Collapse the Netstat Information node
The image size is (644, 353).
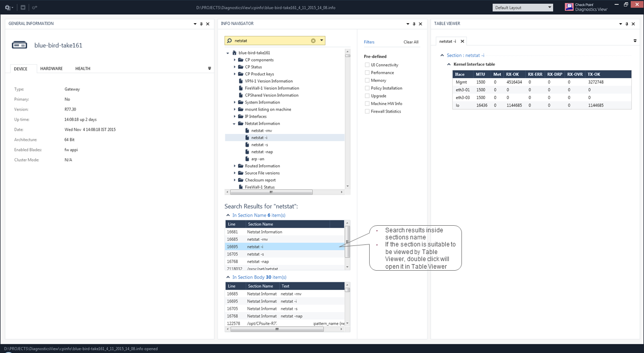(235, 124)
